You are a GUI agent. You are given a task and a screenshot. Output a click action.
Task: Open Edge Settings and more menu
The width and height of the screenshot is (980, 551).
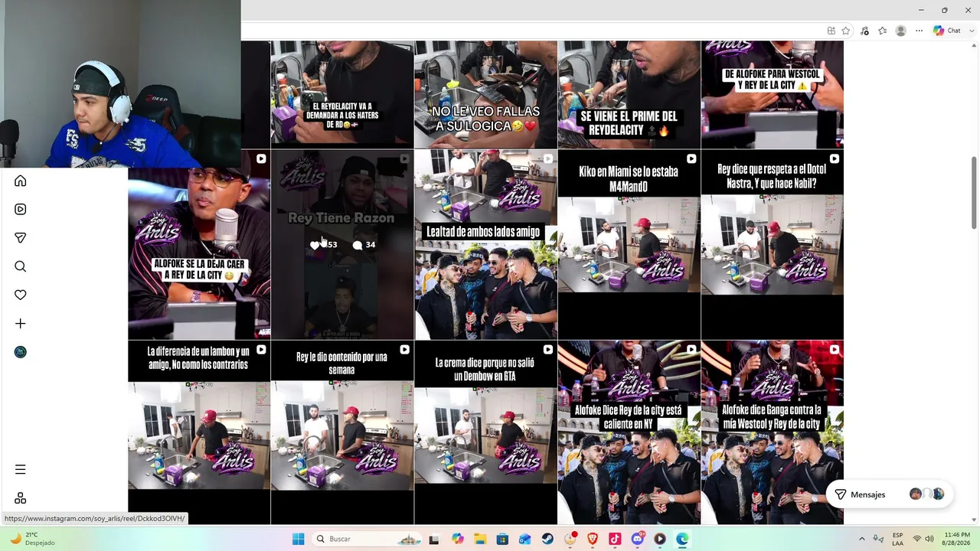coord(920,31)
